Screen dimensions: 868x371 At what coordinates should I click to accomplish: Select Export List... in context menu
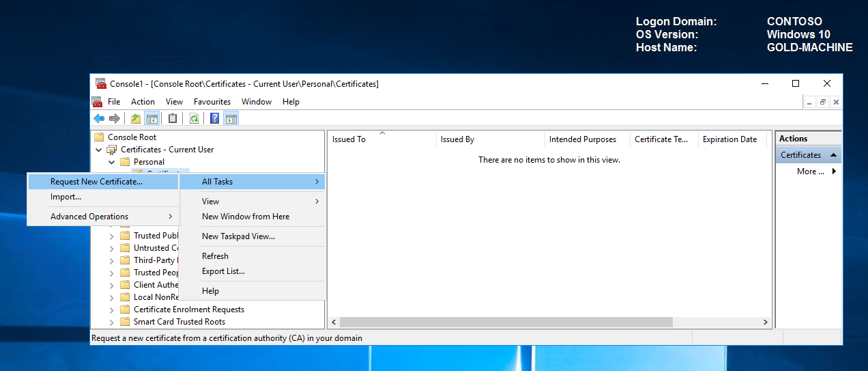coord(252,271)
